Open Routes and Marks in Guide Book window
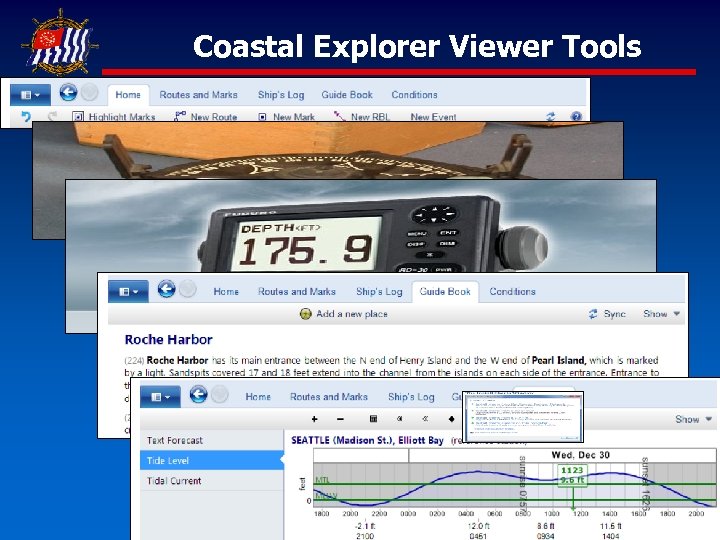720x540 pixels. click(x=297, y=292)
